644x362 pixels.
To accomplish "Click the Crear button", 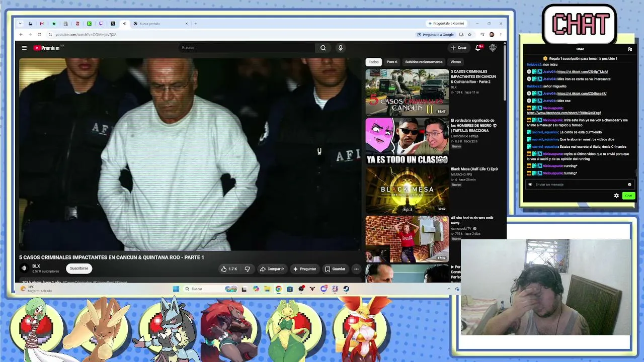I will (458, 48).
